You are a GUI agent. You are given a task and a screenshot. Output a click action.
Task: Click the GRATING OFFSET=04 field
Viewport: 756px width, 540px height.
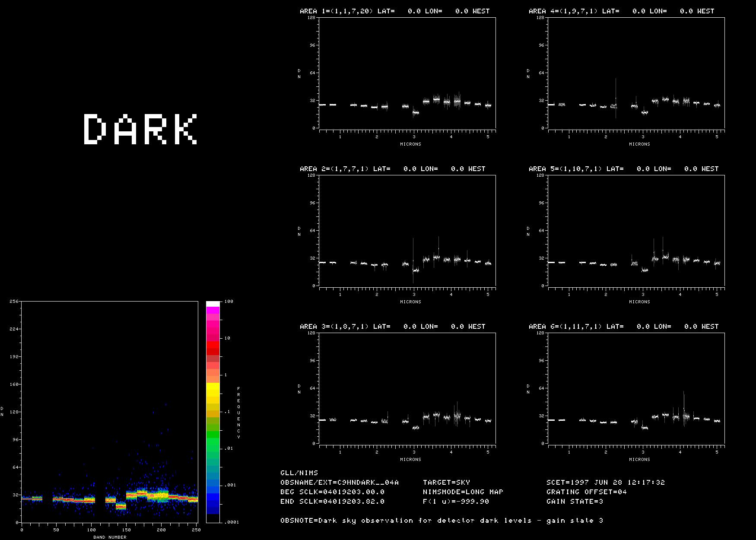587,492
